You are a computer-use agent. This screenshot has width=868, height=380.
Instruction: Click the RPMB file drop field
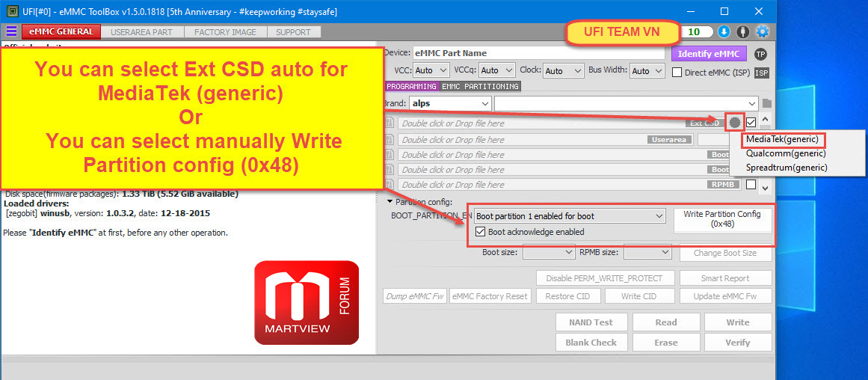pyautogui.click(x=570, y=185)
